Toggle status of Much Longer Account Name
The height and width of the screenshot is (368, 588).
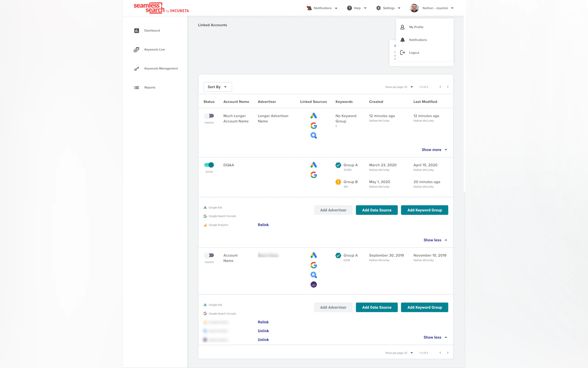point(209,116)
